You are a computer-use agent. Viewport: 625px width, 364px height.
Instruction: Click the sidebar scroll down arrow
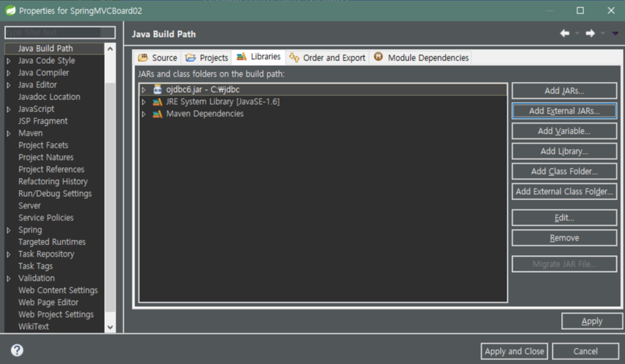[110, 327]
